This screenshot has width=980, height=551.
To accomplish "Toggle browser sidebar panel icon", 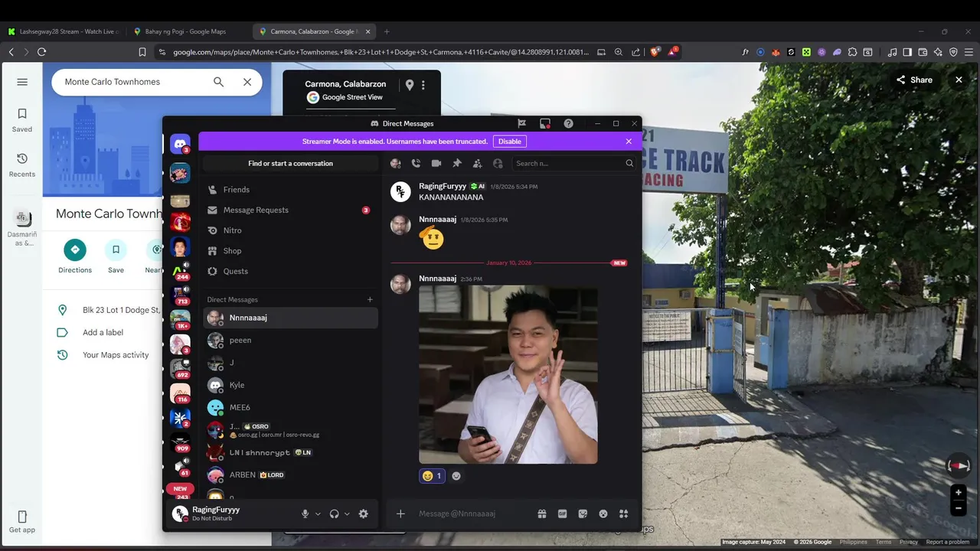I will coord(907,52).
